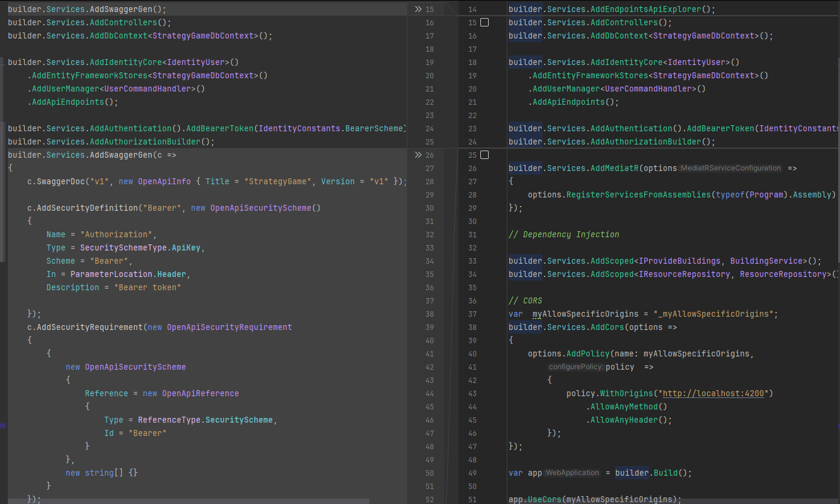Click AddControllers in the right pane
This screenshot has height=504, width=840.
point(624,22)
